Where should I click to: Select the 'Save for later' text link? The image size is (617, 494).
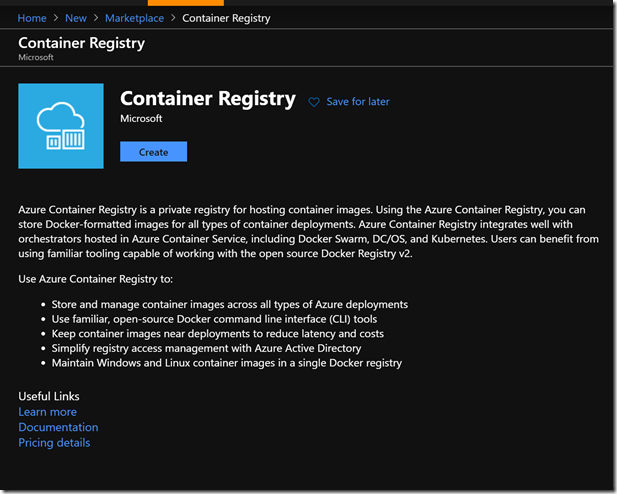tap(358, 102)
